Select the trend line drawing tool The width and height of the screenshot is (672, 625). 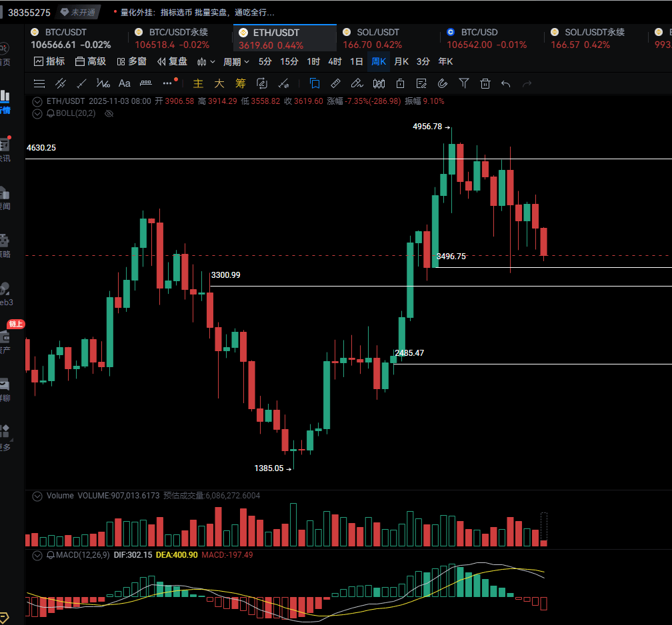[81, 83]
